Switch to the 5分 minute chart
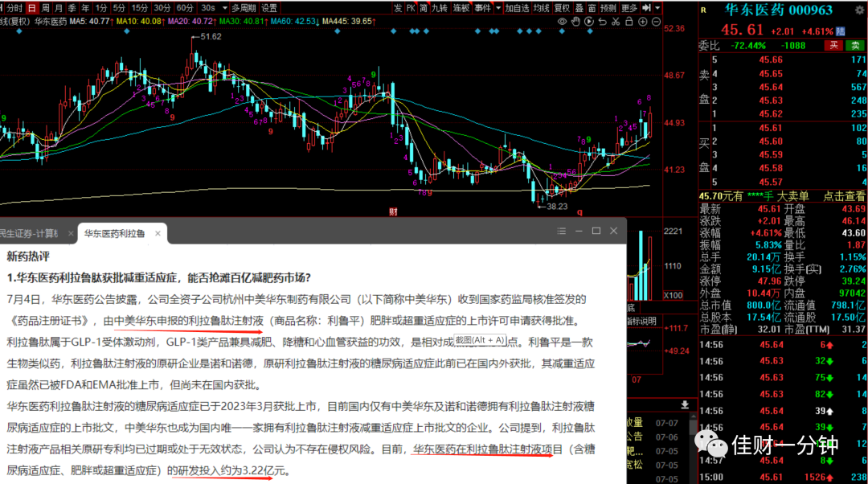The width and height of the screenshot is (868, 484). click(119, 8)
